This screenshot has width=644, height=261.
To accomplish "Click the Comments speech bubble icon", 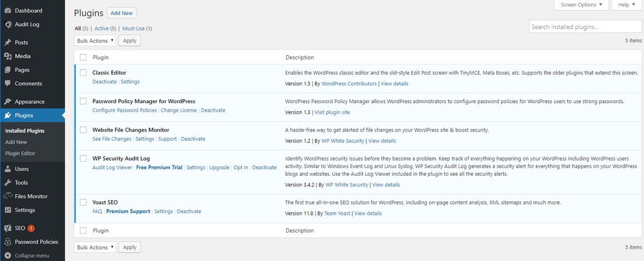I will tap(8, 83).
